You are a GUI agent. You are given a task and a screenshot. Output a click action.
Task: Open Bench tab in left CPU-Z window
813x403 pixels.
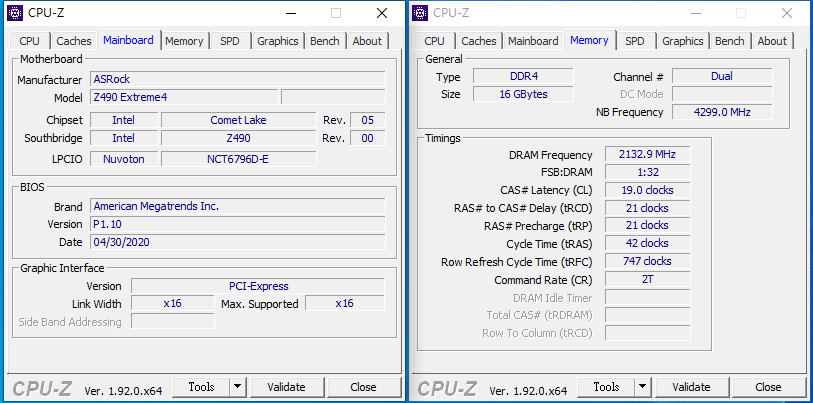pos(325,41)
